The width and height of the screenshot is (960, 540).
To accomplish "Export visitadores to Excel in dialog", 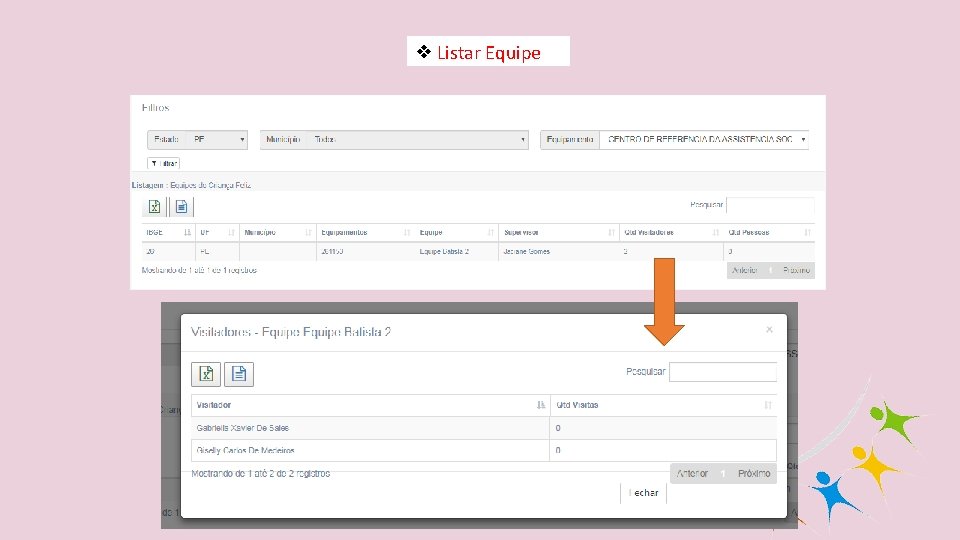I will coord(206,374).
